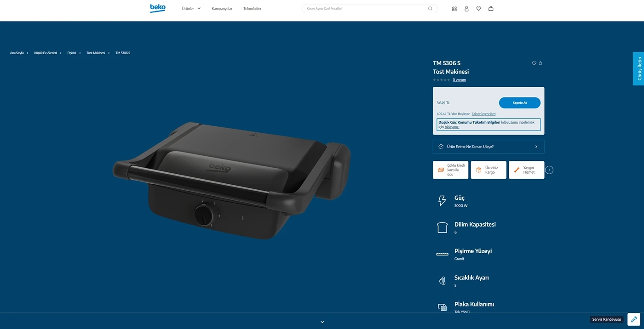Go to Ana Sayfa breadcrumb
The height and width of the screenshot is (329, 644).
click(x=17, y=53)
